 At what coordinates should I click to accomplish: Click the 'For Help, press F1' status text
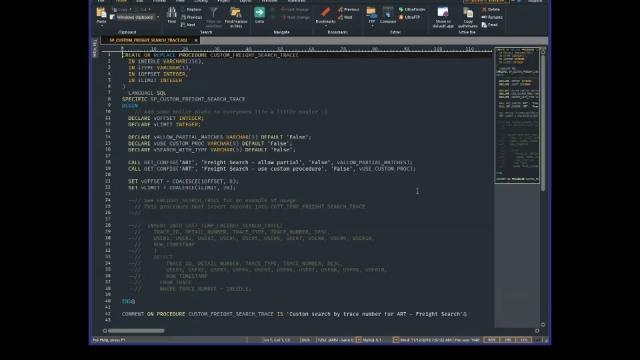point(109,340)
